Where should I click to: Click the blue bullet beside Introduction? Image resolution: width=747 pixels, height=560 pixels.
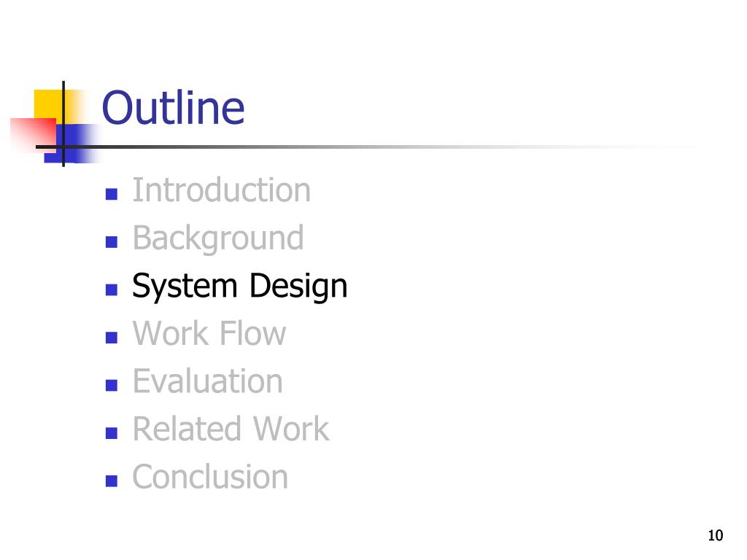coord(112,194)
